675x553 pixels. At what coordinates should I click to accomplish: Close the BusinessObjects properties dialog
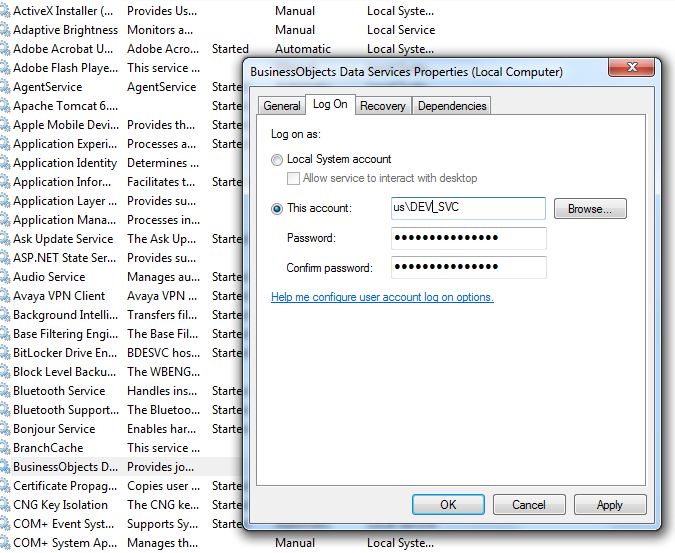click(632, 68)
